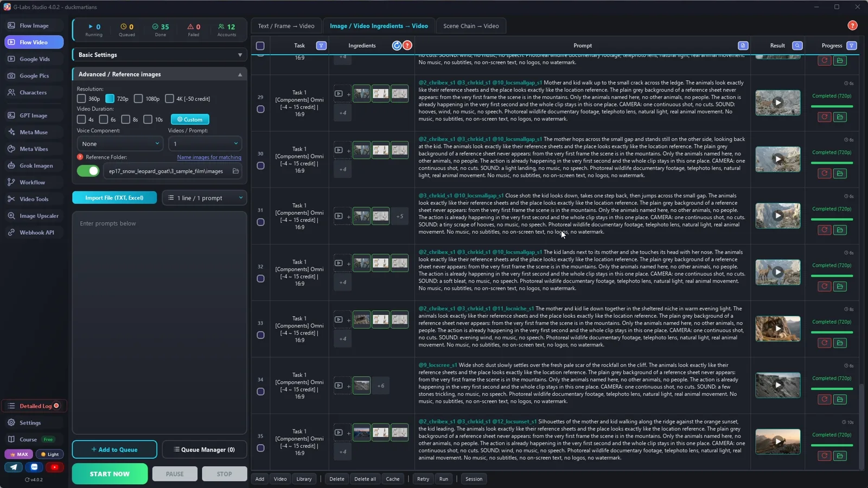Click the refresh icon beside Ingredients header

397,46
